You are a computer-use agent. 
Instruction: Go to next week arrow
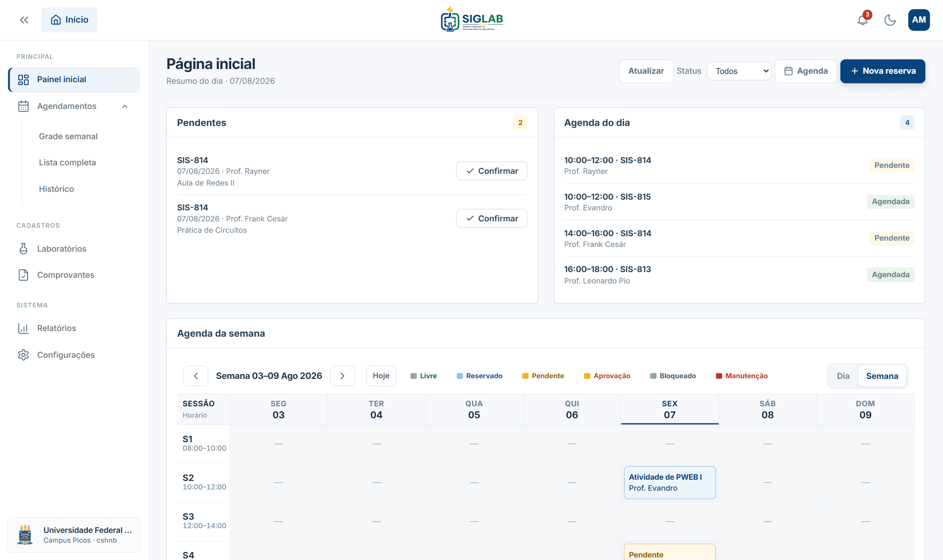(x=342, y=376)
